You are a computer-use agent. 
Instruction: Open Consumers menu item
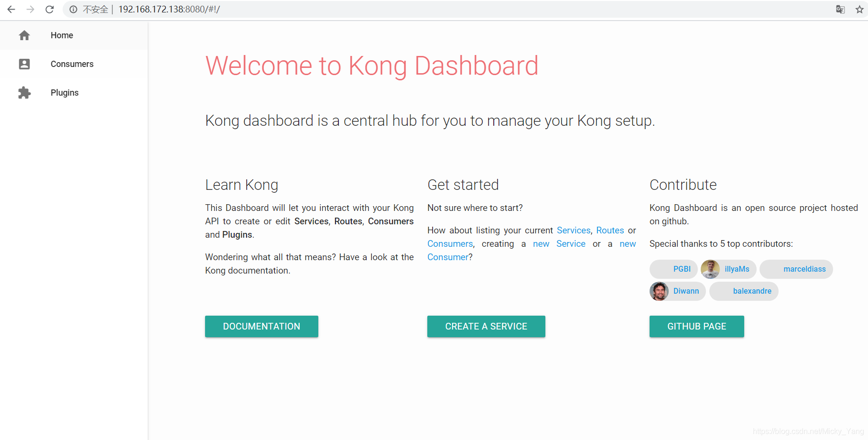coord(74,64)
